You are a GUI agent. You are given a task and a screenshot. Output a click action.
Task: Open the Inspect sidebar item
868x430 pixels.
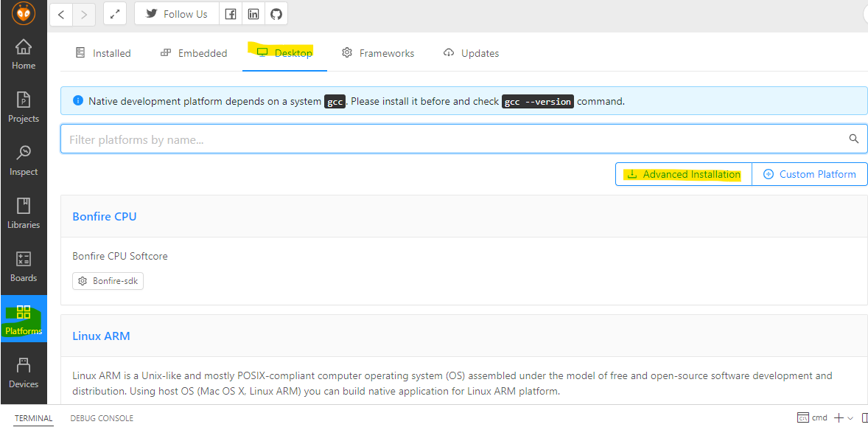pos(24,161)
